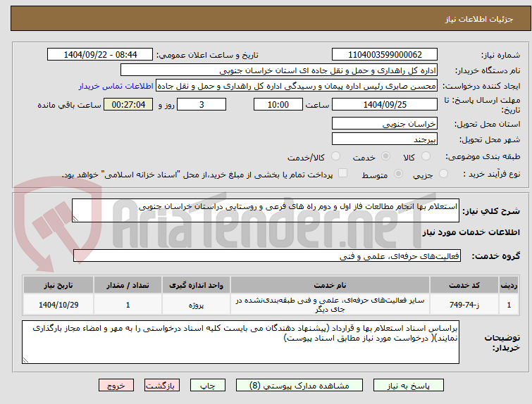
Task: Click the announcement date and time field
Action: (100, 55)
